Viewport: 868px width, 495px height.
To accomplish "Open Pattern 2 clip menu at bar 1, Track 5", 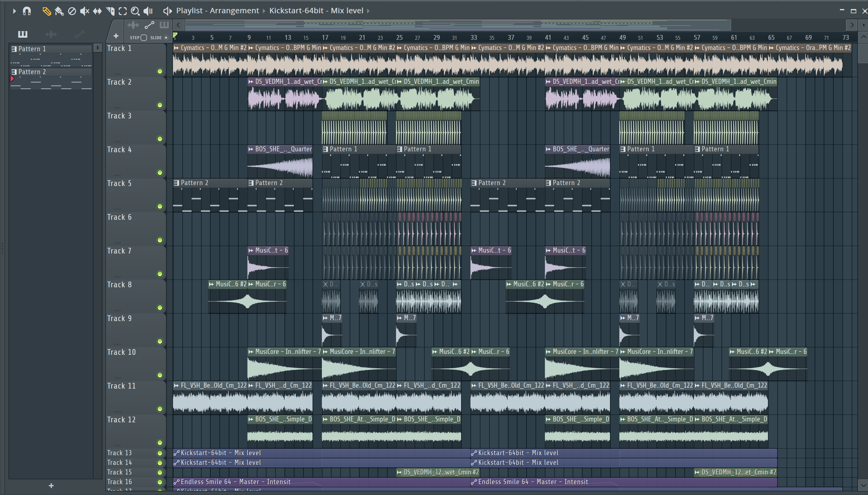I will click(x=176, y=183).
